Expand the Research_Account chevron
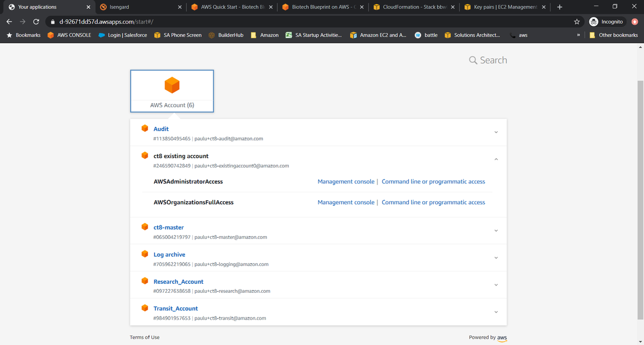 click(496, 285)
